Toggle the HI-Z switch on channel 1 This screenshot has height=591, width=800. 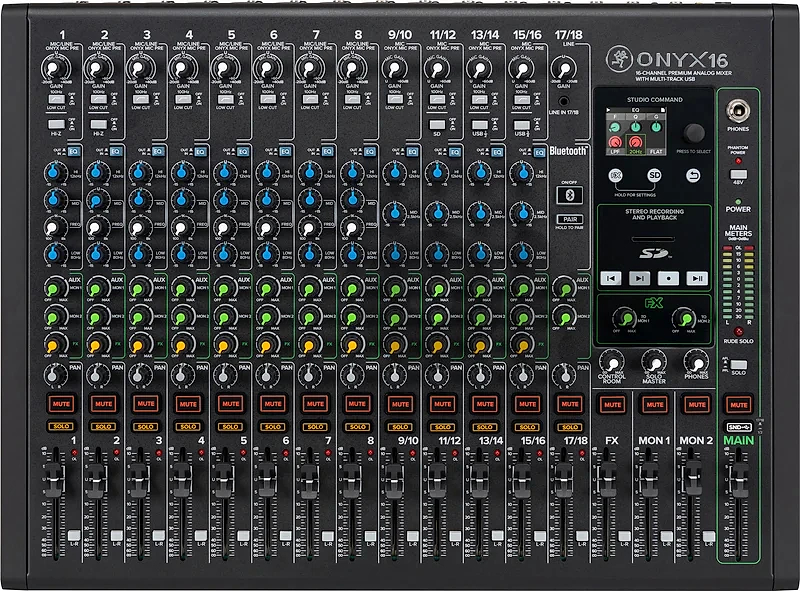(x=56, y=124)
